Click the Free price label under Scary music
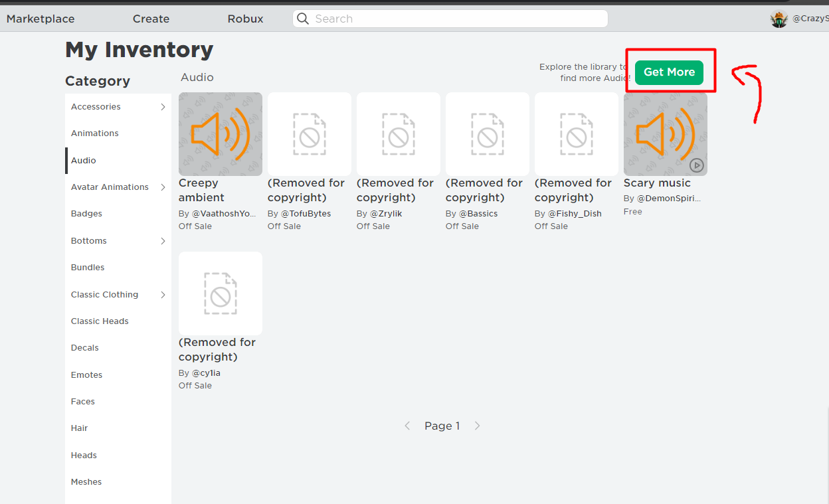Image resolution: width=829 pixels, height=504 pixels. (633, 212)
